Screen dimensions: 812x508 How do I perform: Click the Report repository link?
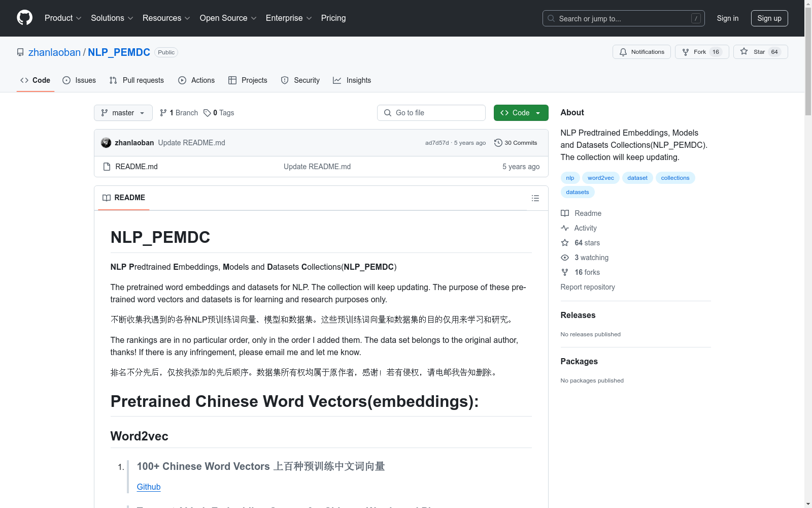pyautogui.click(x=588, y=287)
